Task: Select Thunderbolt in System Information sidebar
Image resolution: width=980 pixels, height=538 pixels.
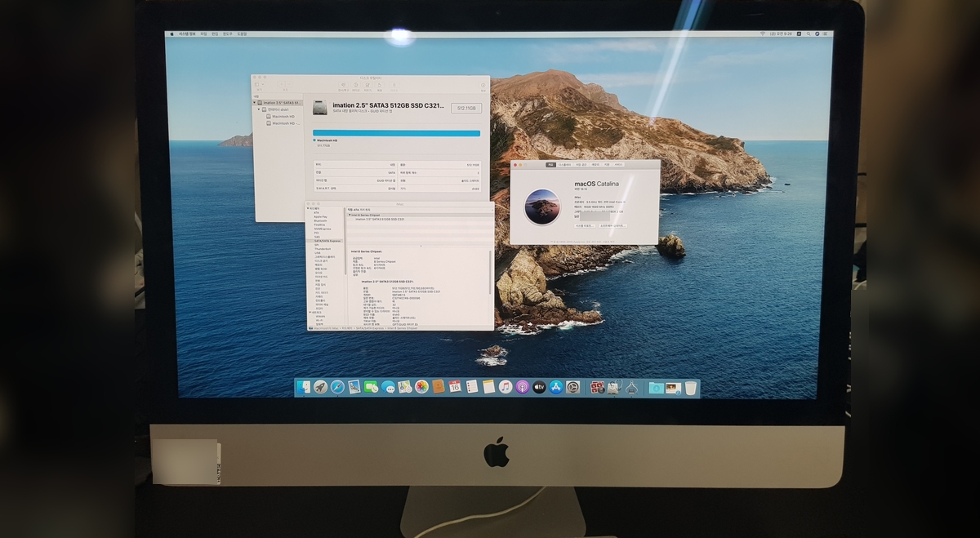Action: [323, 249]
